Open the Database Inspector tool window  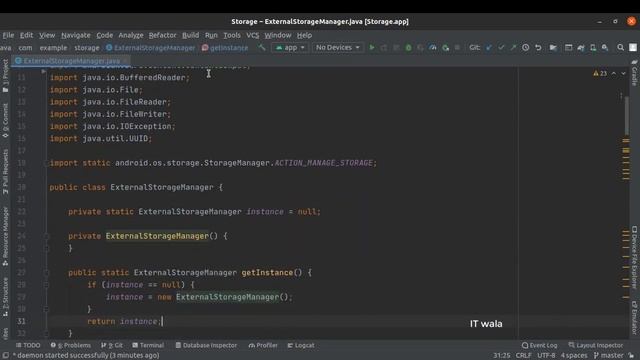pyautogui.click(x=206, y=345)
